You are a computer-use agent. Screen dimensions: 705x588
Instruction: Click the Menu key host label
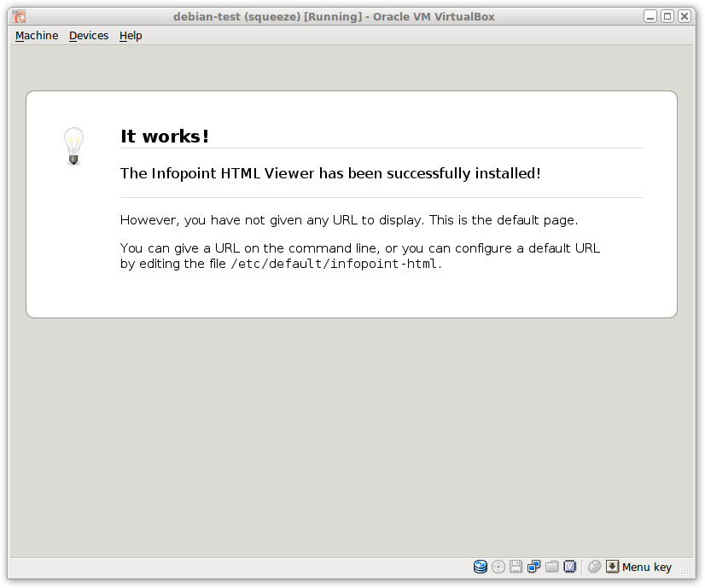(647, 568)
